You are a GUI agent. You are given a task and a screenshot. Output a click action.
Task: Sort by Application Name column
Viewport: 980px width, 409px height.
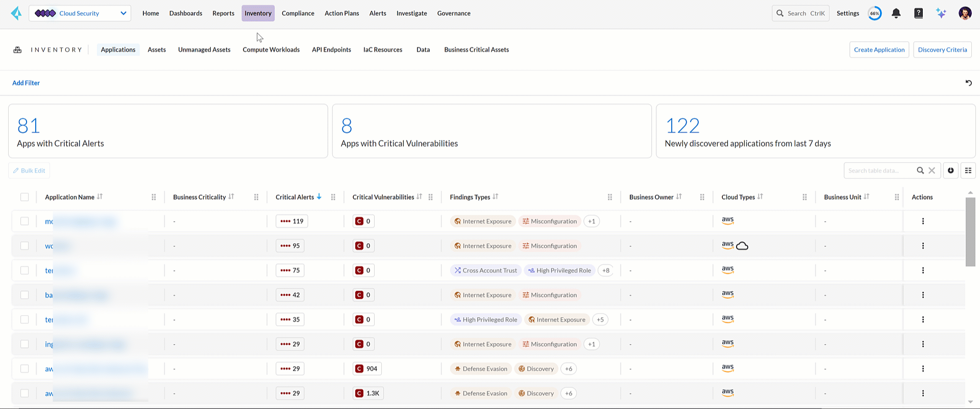tap(100, 196)
